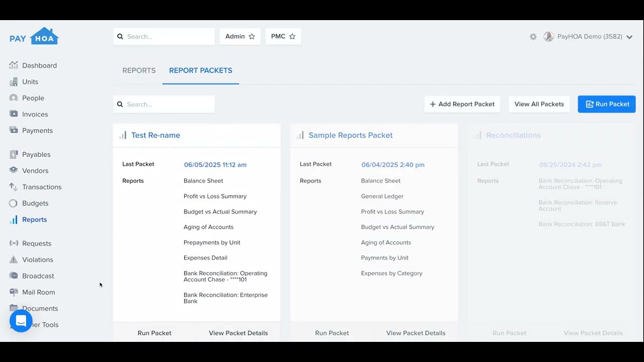
Task: Click the Payments icon in sidebar
Action: point(14,130)
